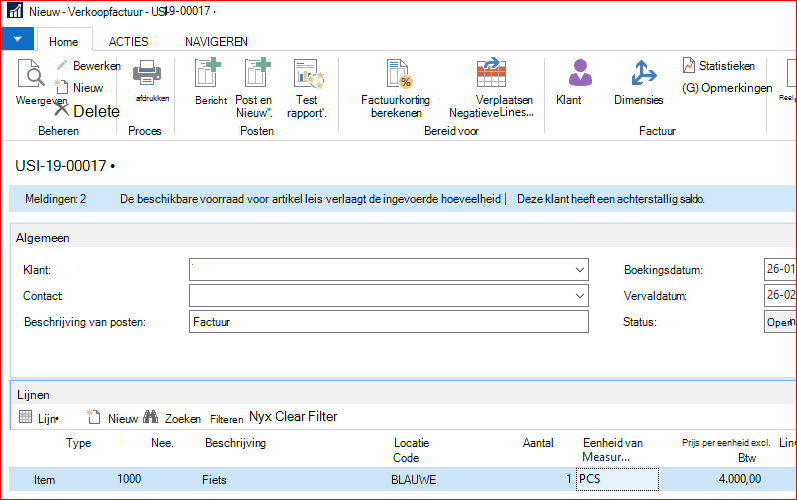Screen dimensions: 797x500
Task: Click Prijs per eenheid excl. Btw header
Action: pos(726,450)
